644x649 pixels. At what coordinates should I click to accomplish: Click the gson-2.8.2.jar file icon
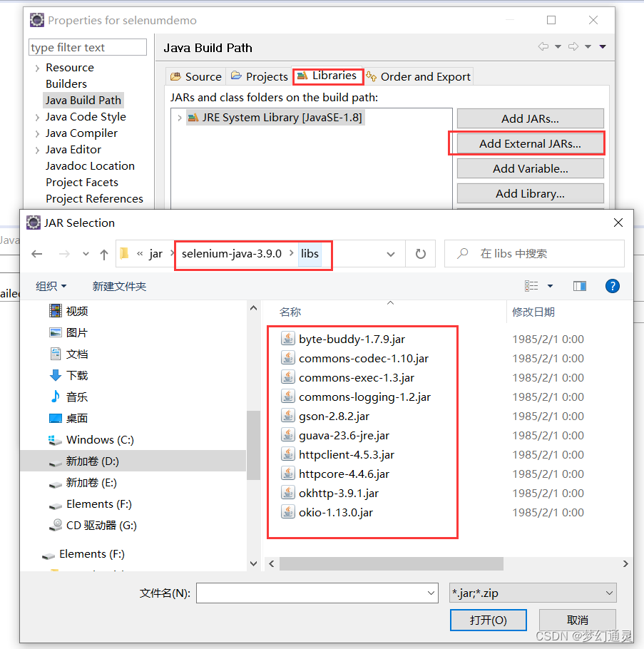click(x=288, y=416)
